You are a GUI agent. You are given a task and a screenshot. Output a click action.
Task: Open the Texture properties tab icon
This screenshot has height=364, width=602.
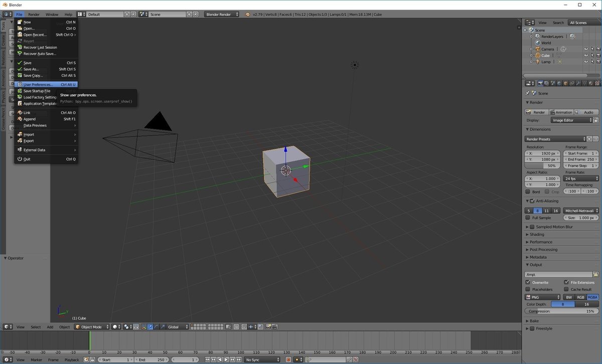pos(597,83)
